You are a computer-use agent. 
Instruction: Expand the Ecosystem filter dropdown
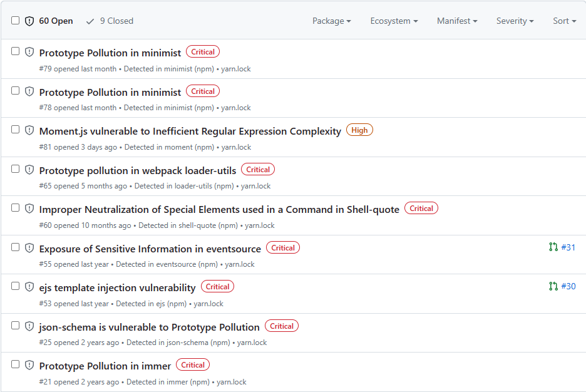pyautogui.click(x=394, y=21)
